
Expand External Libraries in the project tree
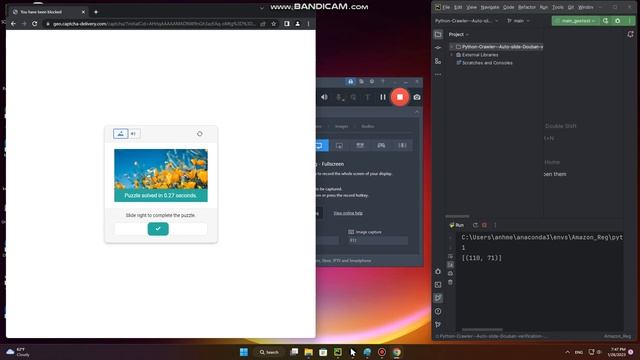(451, 55)
